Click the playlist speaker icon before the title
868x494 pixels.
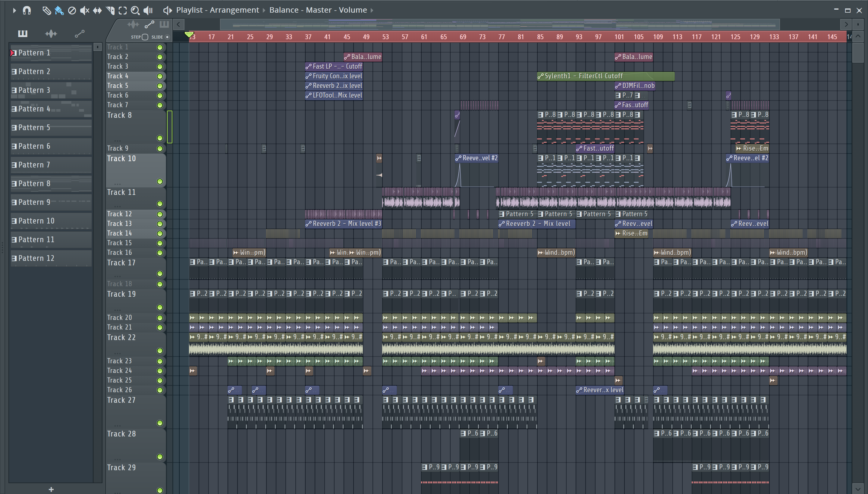coord(167,11)
